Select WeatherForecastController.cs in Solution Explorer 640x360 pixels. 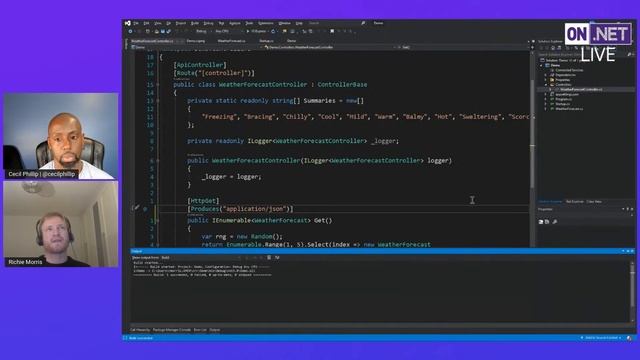pos(581,89)
